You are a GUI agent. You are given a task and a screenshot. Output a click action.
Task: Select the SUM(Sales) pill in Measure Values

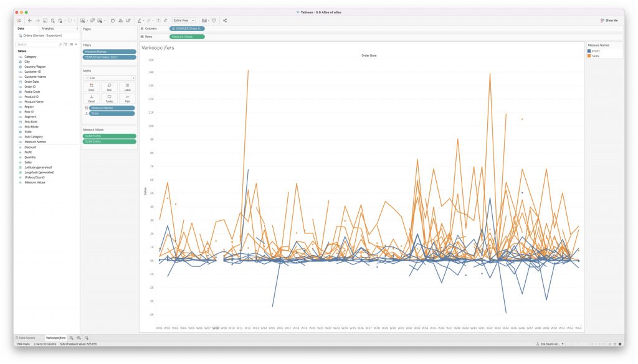click(x=109, y=141)
